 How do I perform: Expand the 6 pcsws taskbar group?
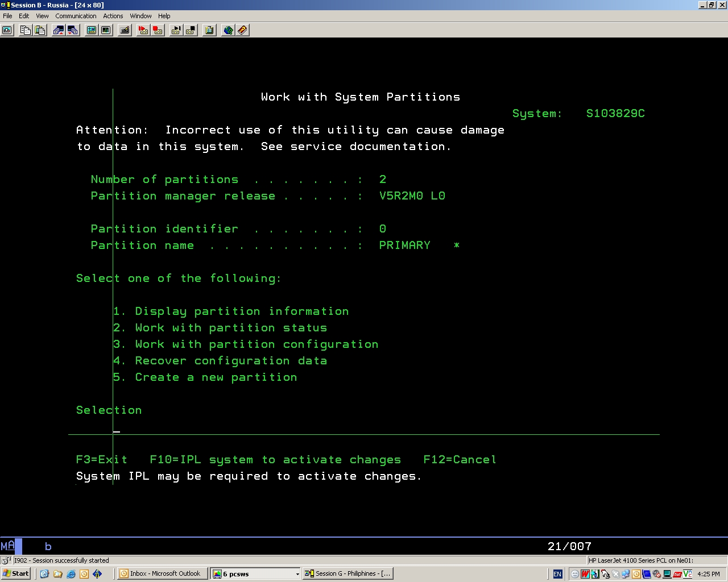255,574
